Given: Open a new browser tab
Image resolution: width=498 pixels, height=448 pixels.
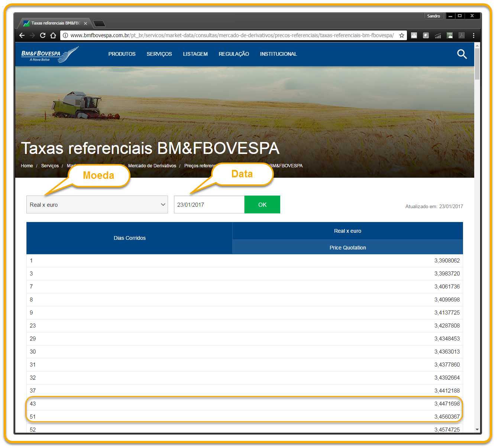Looking at the screenshot, I should [99, 24].
